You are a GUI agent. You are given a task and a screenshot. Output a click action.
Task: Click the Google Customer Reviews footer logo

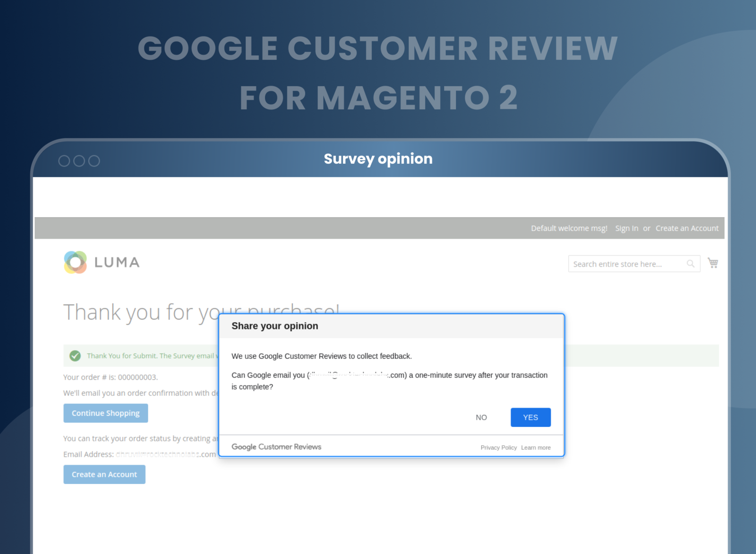tap(276, 447)
